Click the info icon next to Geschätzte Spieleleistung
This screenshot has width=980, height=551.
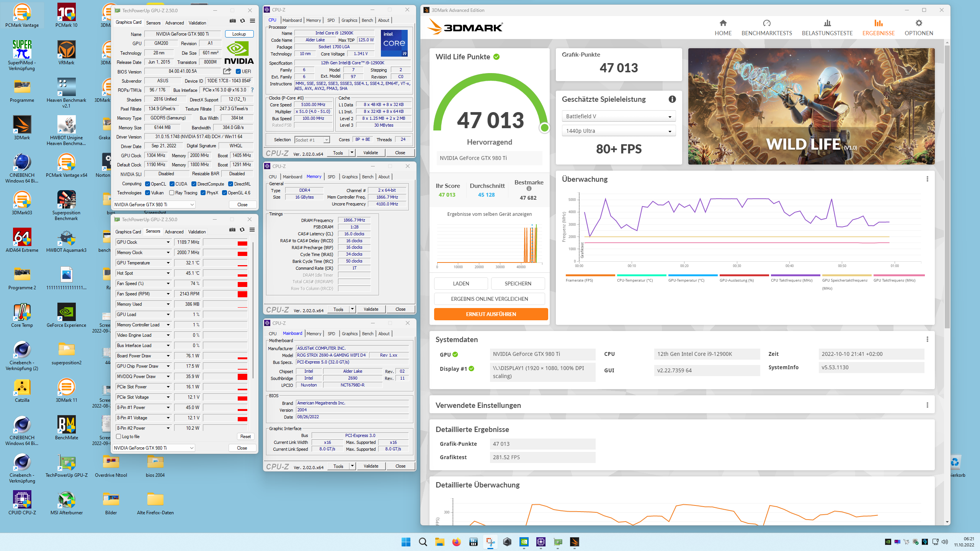pos(672,99)
